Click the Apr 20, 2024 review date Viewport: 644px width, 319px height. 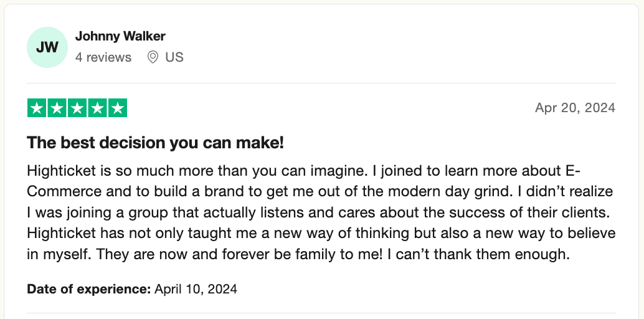(x=575, y=108)
